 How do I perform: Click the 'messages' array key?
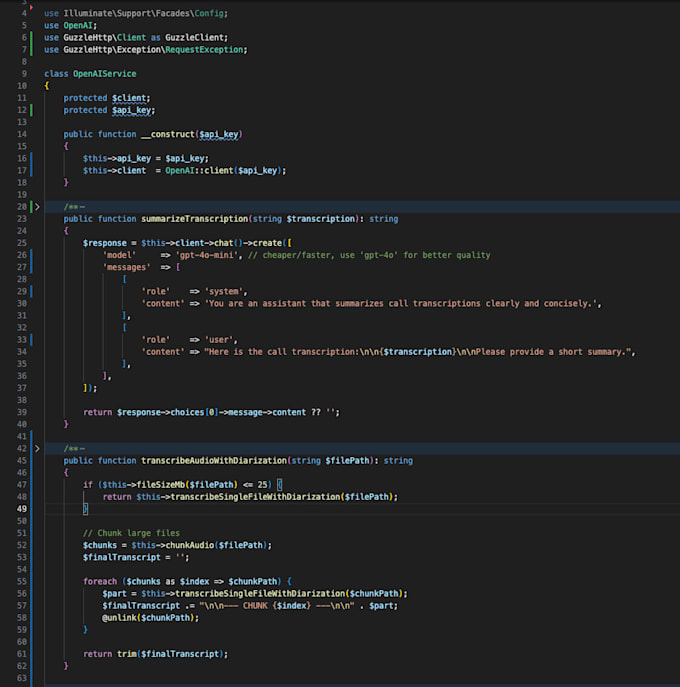126,267
